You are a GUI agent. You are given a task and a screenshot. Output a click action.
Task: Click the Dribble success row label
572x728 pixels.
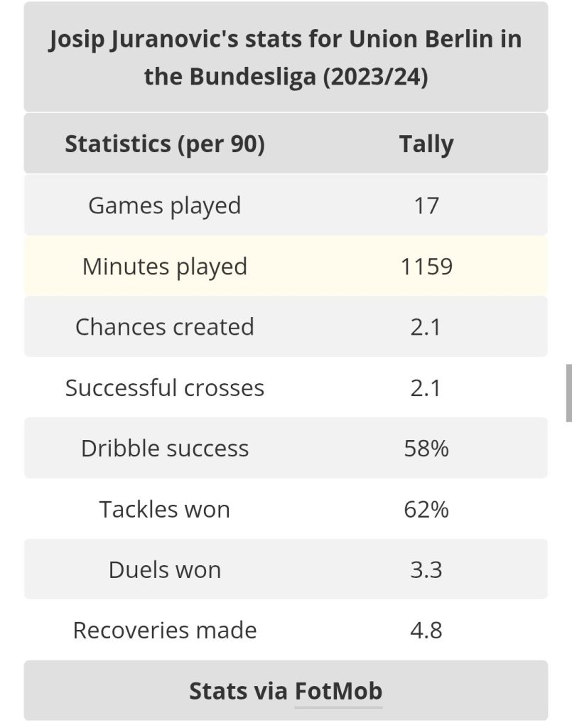pos(165,449)
